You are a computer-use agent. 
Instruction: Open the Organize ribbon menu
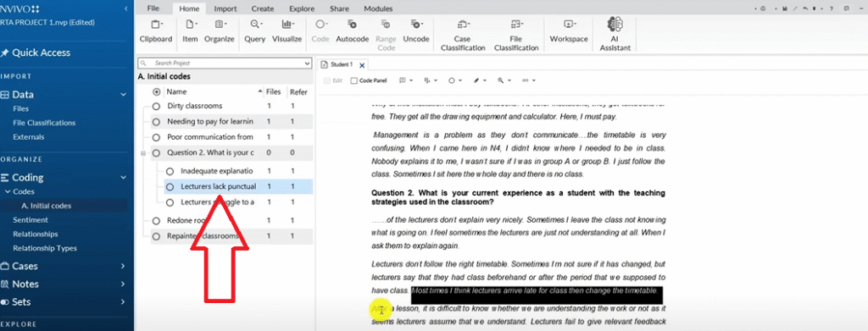[220, 31]
